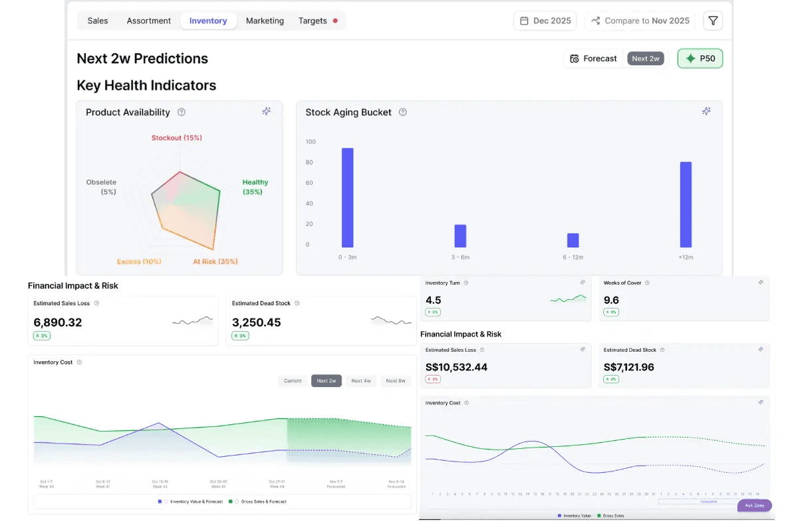
Task: Click the Stockout (15%) radar label
Action: click(176, 138)
